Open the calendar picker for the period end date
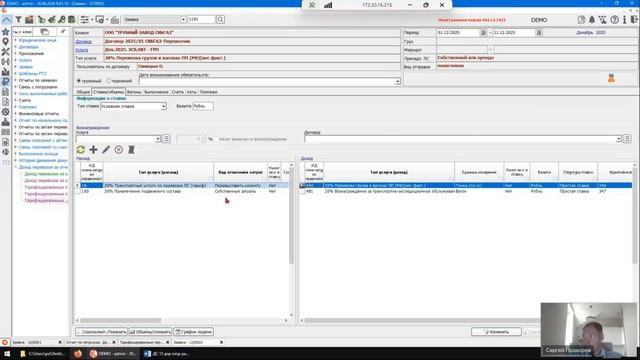Image resolution: width=640 pixels, height=360 pixels. pos(539,33)
